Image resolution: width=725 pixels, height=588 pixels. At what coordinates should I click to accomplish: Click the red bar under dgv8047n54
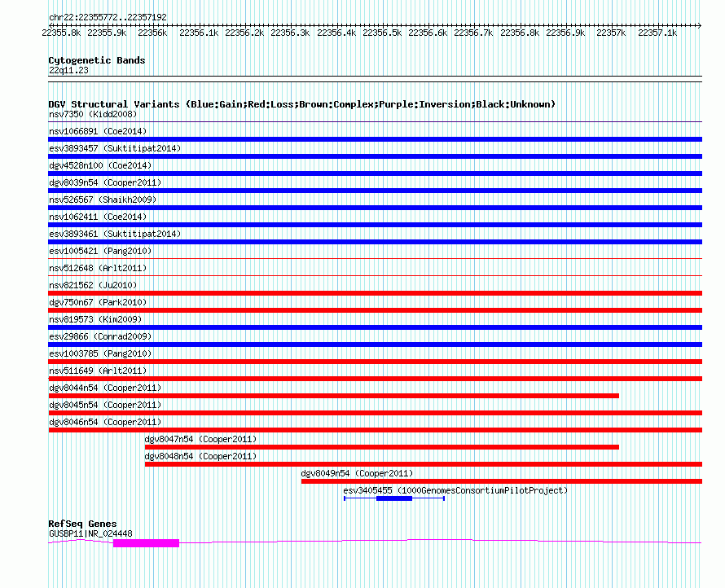coord(382,447)
